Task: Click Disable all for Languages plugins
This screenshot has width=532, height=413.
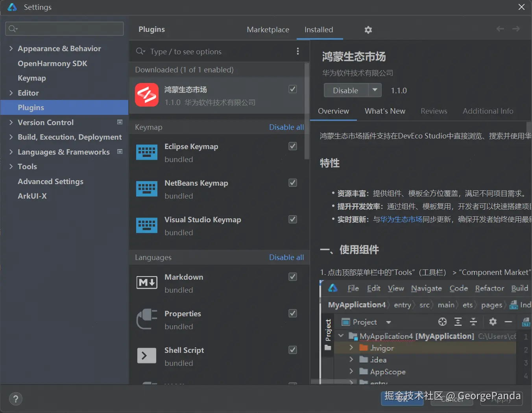Action: click(x=286, y=257)
